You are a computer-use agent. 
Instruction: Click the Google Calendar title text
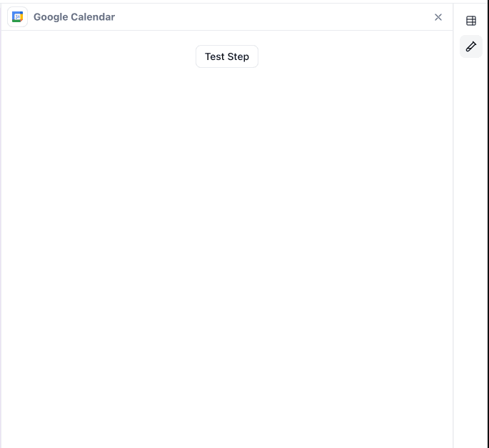(74, 17)
